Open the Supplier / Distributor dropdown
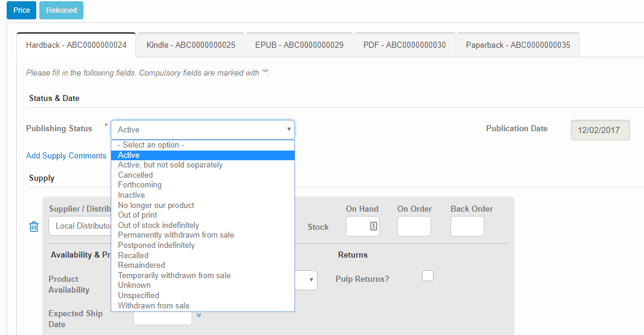 point(80,226)
